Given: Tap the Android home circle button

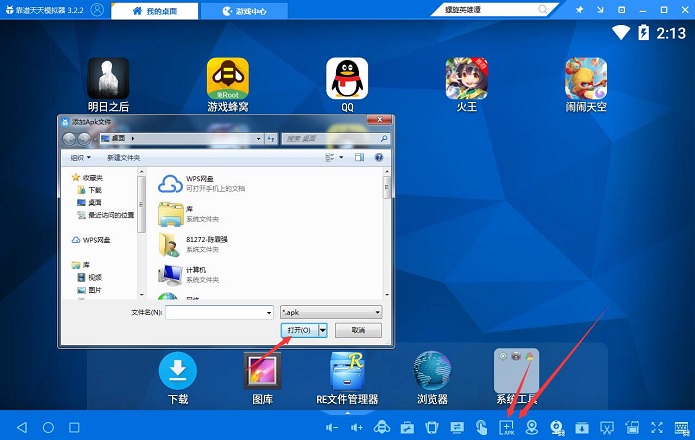Looking at the screenshot, I should tap(48, 427).
